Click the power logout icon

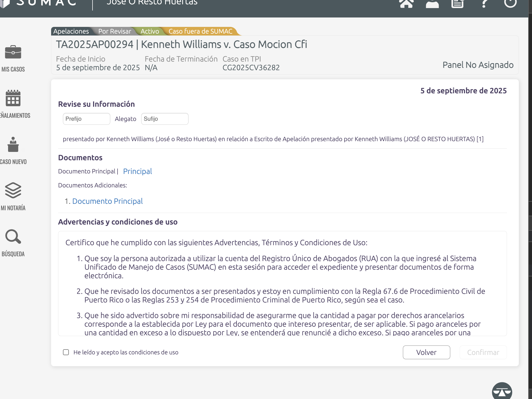[x=510, y=3]
